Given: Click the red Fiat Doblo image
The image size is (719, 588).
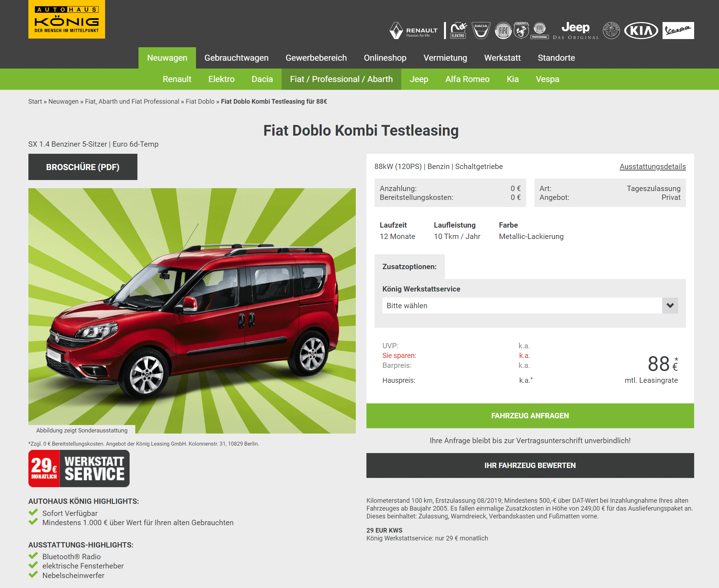Looking at the screenshot, I should [192, 311].
